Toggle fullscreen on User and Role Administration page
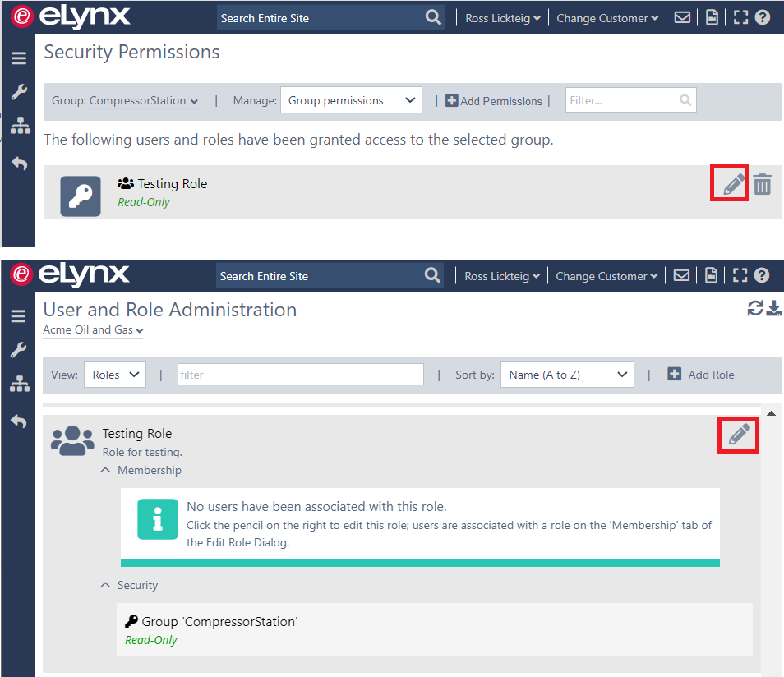Viewport: 784px width, 677px height. tap(740, 275)
